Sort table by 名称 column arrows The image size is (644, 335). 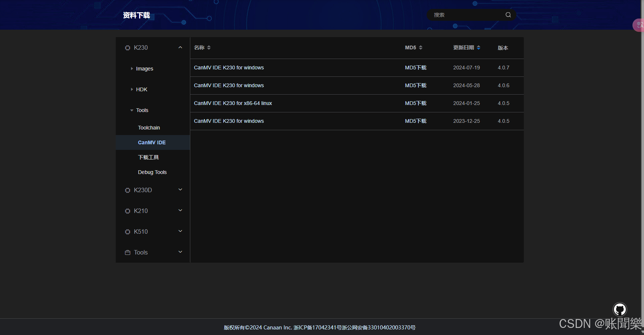(x=209, y=47)
